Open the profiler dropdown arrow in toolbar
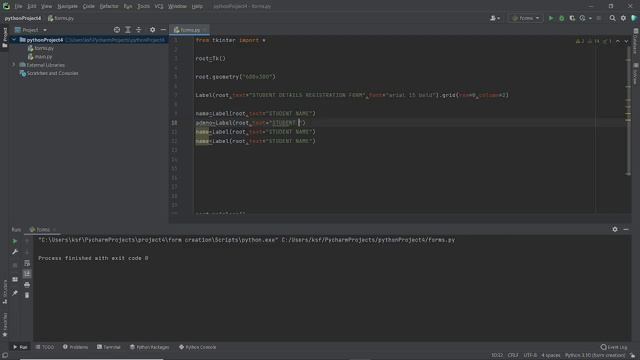Viewport: 640px width, 360px height. click(x=590, y=18)
